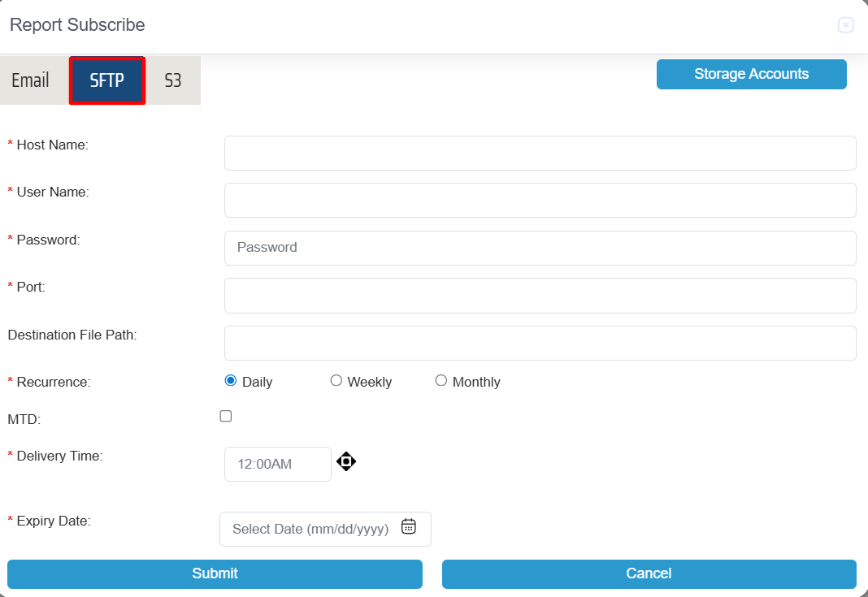Click the target icon beside Delivery Time
Image resolution: width=868 pixels, height=597 pixels.
(x=346, y=462)
